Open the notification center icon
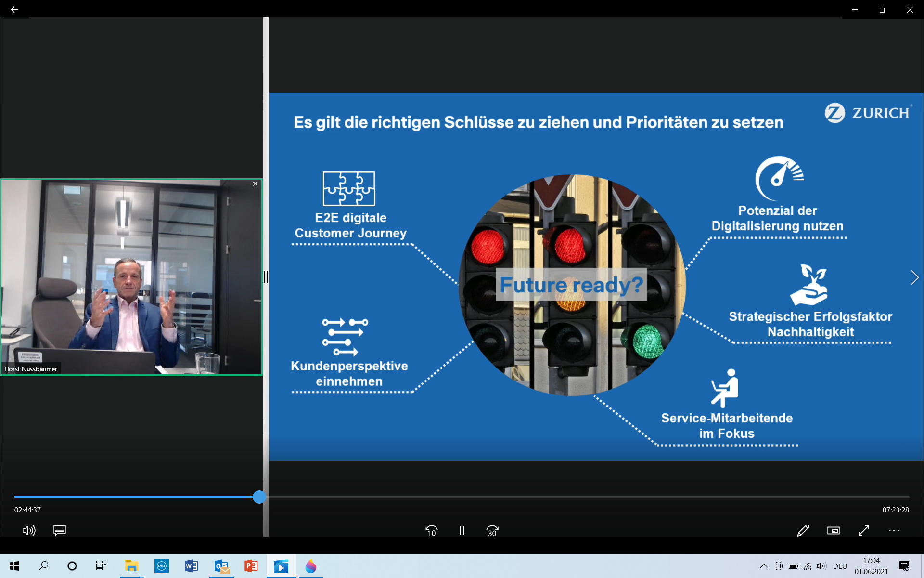The width and height of the screenshot is (924, 578). 904,566
